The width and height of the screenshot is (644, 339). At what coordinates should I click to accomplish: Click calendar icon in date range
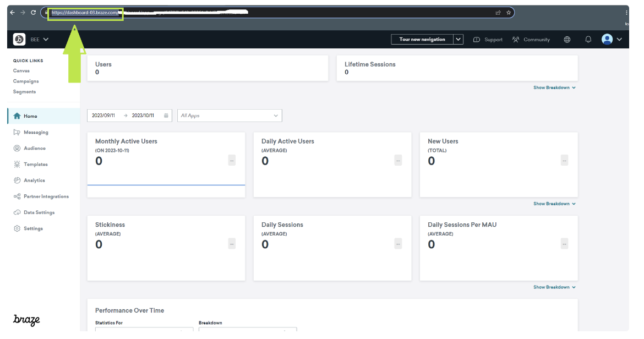pos(166,116)
